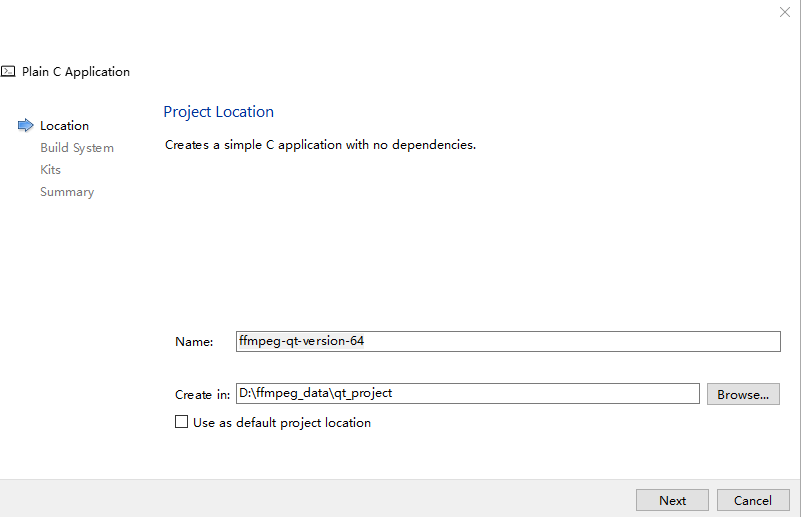Click the Plain C Application terminal icon
This screenshot has width=801, height=517.
(8, 72)
